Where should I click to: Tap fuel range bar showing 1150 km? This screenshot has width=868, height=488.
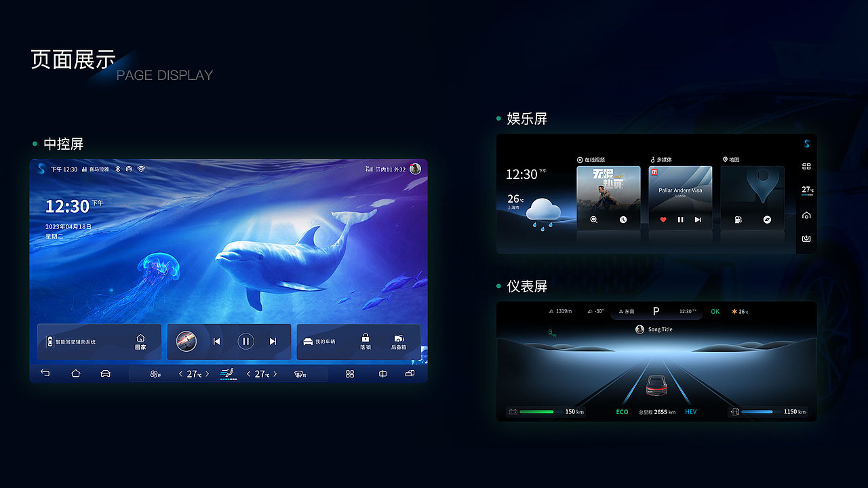pos(768,411)
